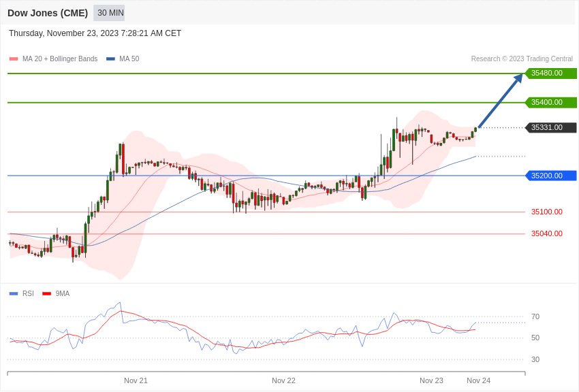Click the red 35040.00 support label

point(547,233)
